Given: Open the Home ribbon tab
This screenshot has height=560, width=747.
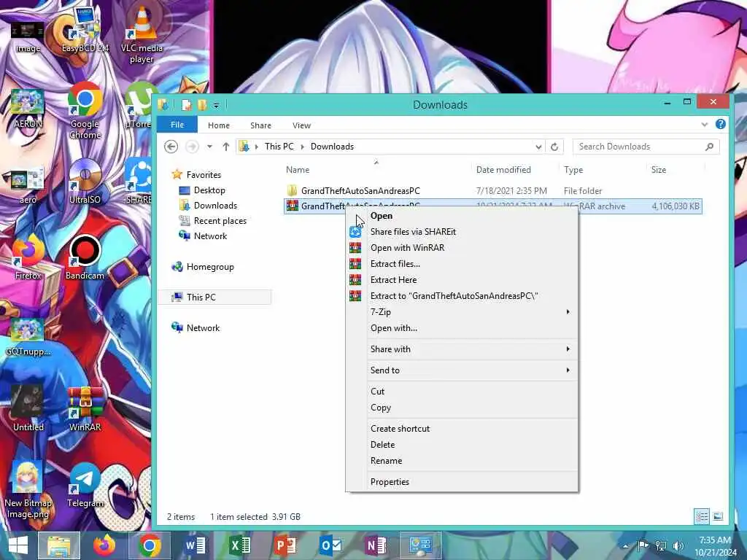Looking at the screenshot, I should pyautogui.click(x=219, y=125).
